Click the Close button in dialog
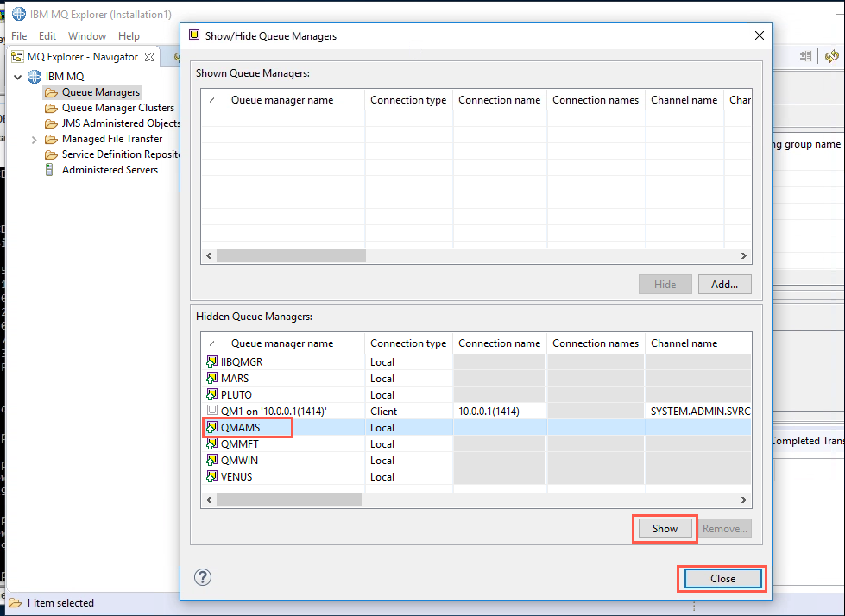The height and width of the screenshot is (616, 845). tap(722, 578)
